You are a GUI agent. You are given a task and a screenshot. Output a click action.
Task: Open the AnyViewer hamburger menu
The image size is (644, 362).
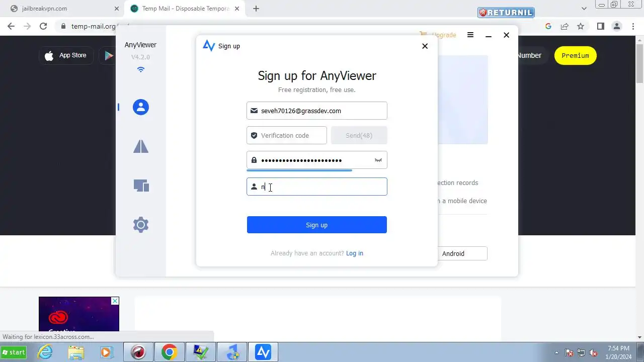pyautogui.click(x=470, y=35)
